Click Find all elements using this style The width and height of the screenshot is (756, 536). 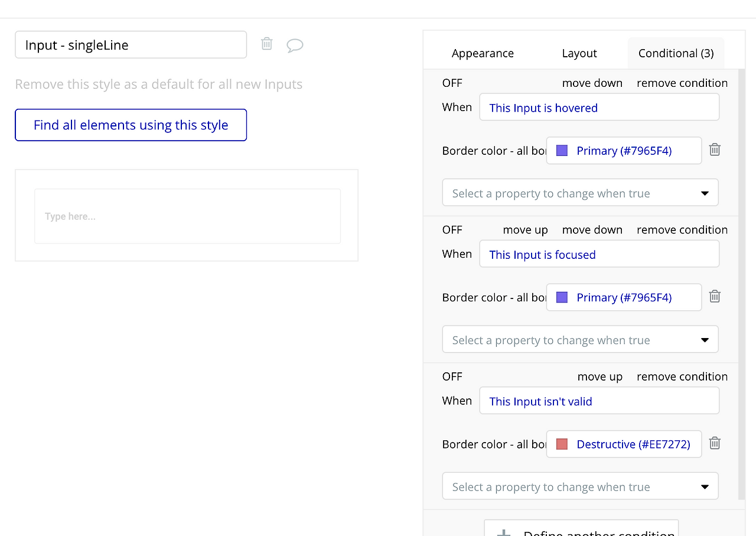click(x=131, y=125)
